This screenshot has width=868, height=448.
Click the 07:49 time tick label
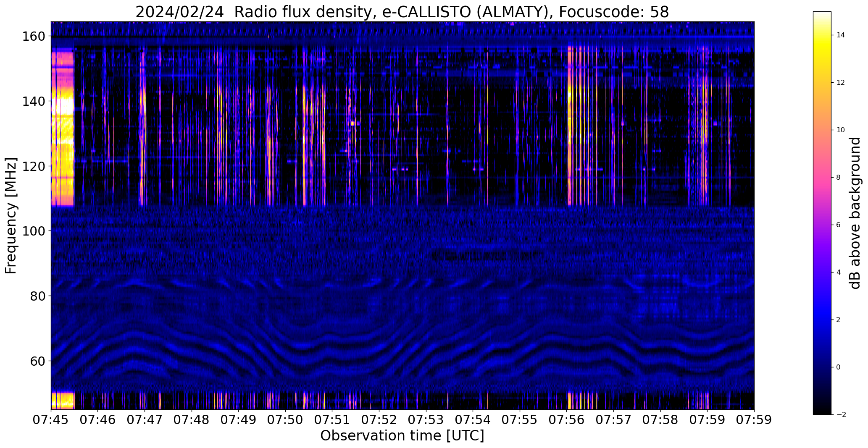239,420
